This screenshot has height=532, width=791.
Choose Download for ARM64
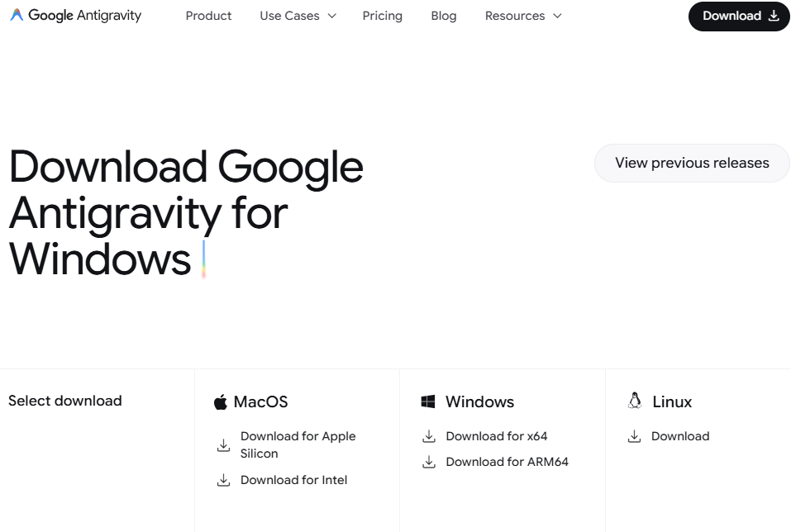point(507,462)
